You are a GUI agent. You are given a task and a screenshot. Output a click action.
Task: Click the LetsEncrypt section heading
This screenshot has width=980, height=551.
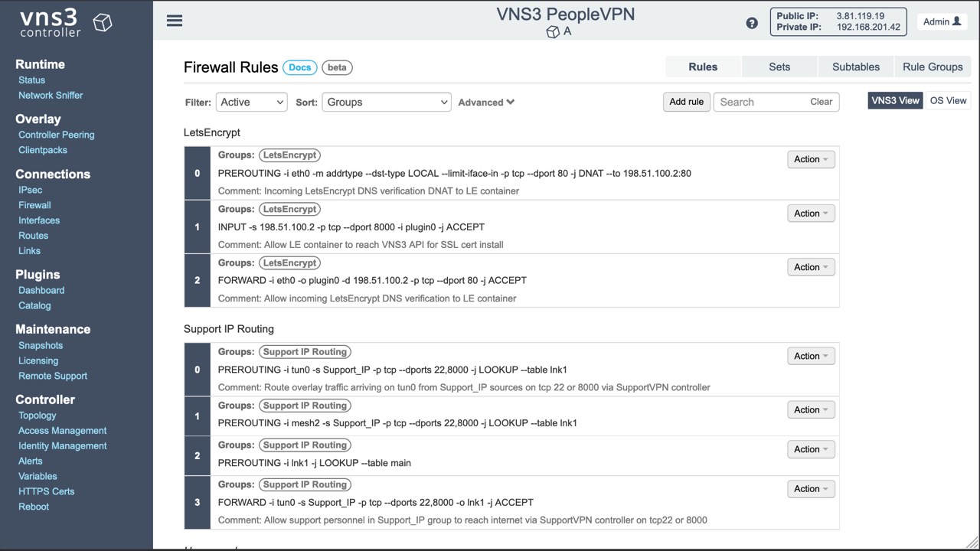[x=212, y=132]
